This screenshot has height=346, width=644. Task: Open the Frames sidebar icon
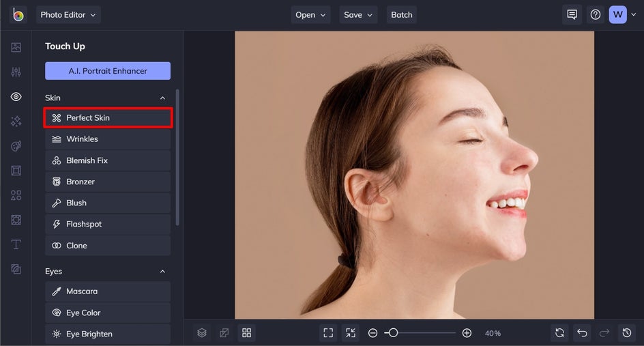(x=16, y=171)
